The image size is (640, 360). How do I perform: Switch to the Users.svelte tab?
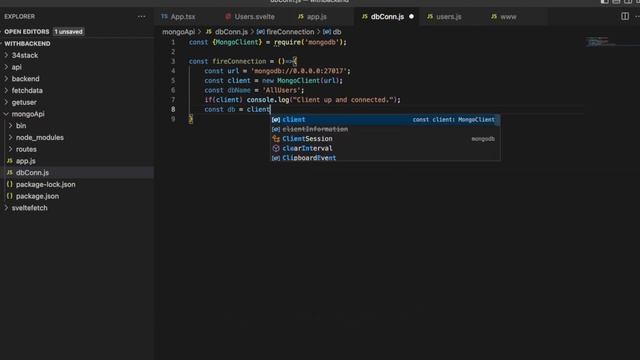point(254,17)
